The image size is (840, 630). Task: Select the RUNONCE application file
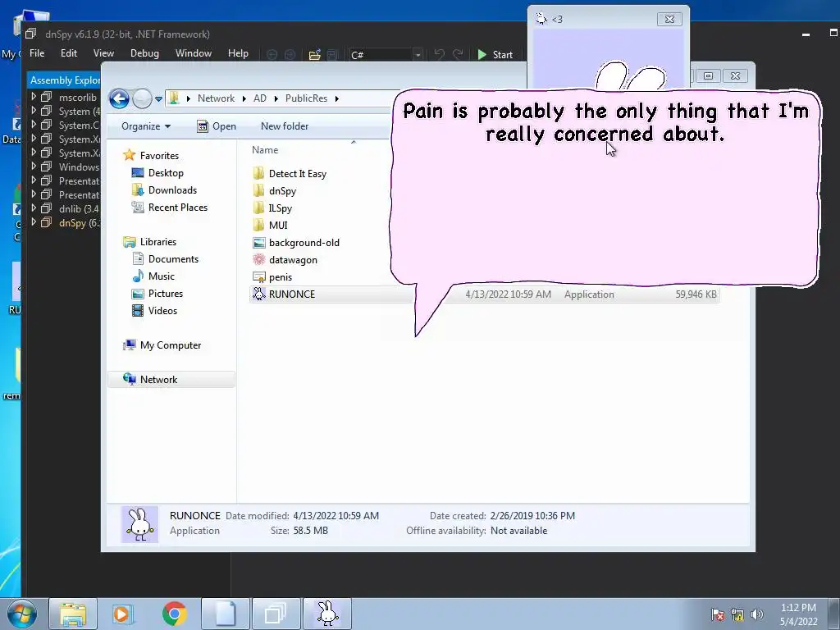point(484,294)
